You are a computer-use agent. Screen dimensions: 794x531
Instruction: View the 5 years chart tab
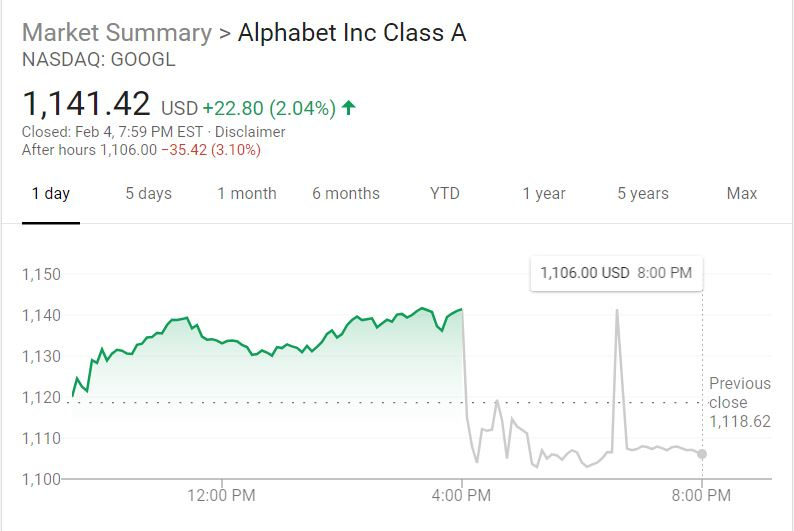pyautogui.click(x=643, y=194)
